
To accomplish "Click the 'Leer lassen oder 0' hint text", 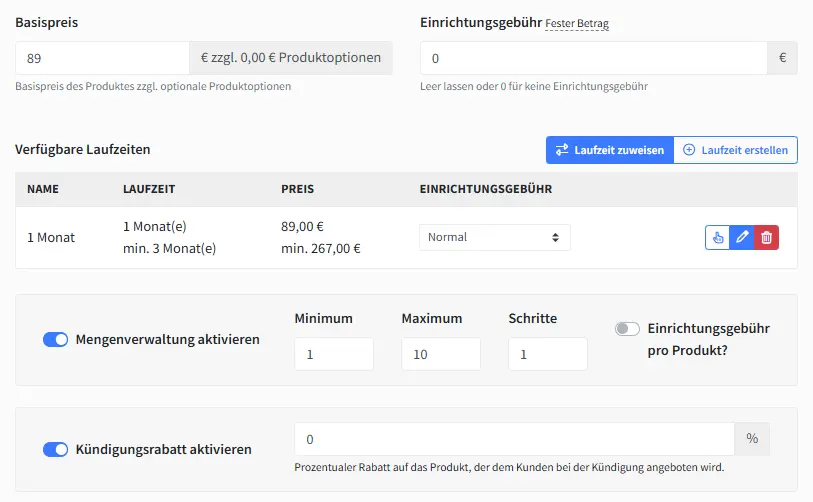I will (x=534, y=87).
